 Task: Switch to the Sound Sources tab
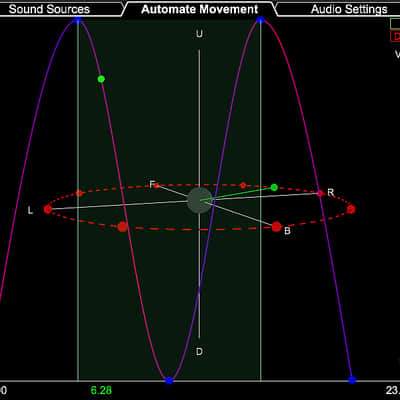click(x=49, y=9)
